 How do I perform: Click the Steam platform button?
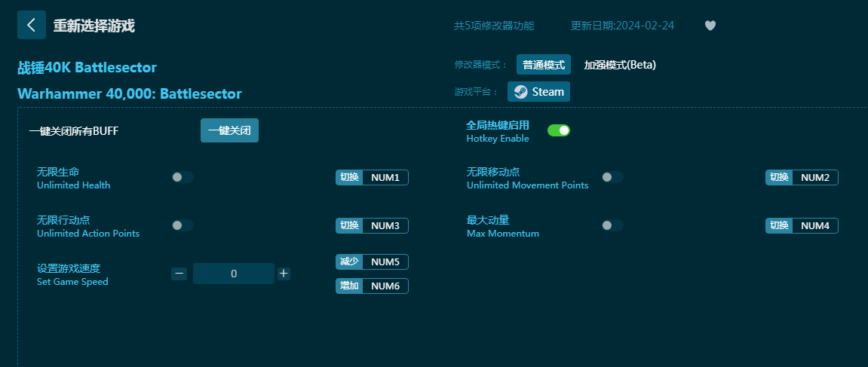click(538, 92)
